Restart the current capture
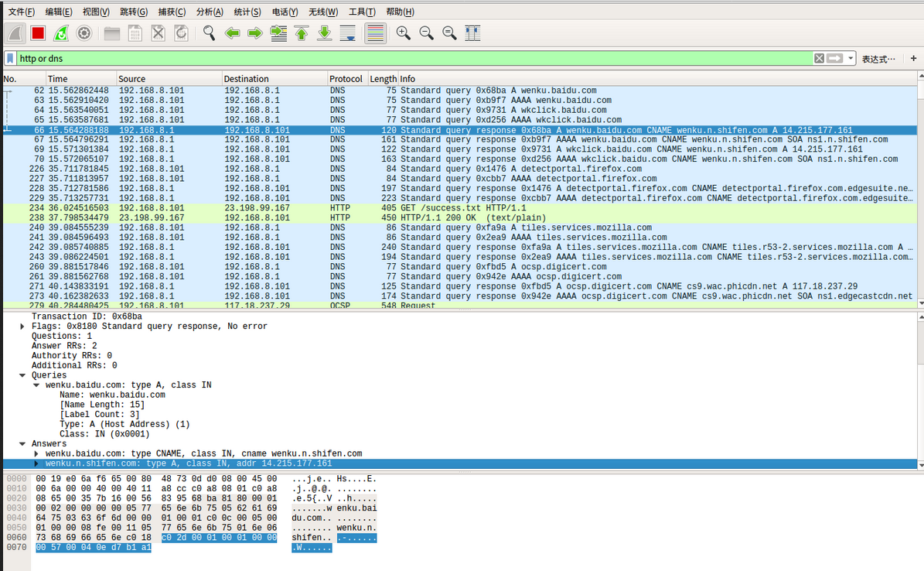This screenshot has width=924, height=571. [61, 33]
